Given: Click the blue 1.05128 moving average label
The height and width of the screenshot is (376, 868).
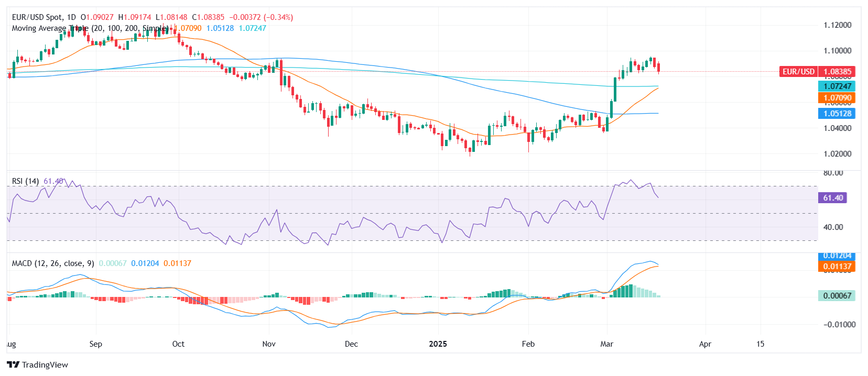Looking at the screenshot, I should coord(837,114).
